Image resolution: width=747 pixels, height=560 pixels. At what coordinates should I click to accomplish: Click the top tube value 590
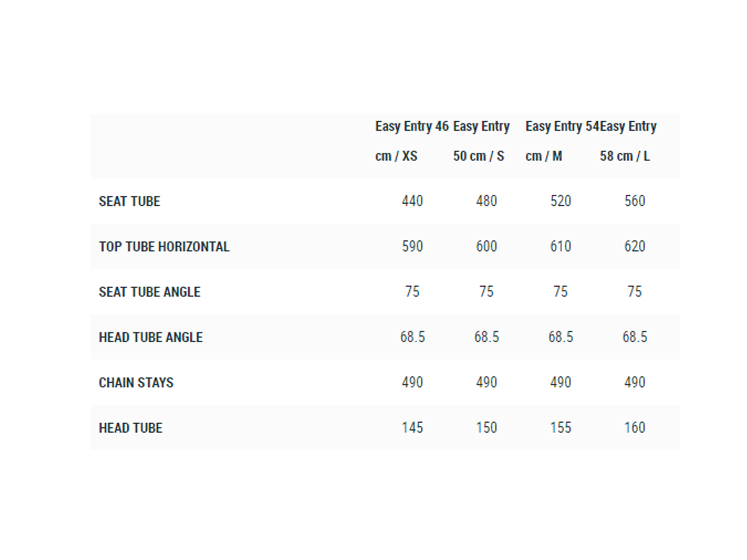pos(412,246)
